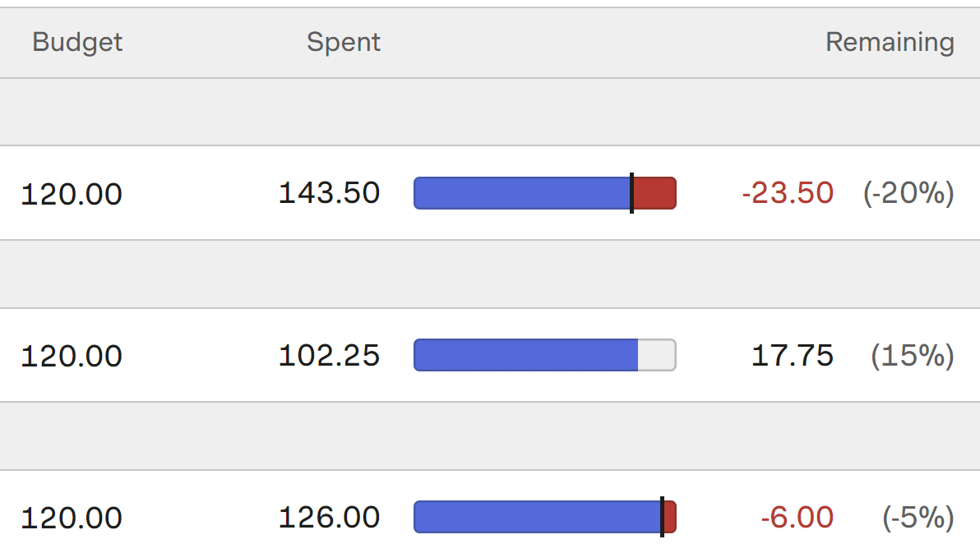Viewport: 980px width, 553px height.
Task: Click the blue part of the 102.25 bar
Action: (x=525, y=355)
